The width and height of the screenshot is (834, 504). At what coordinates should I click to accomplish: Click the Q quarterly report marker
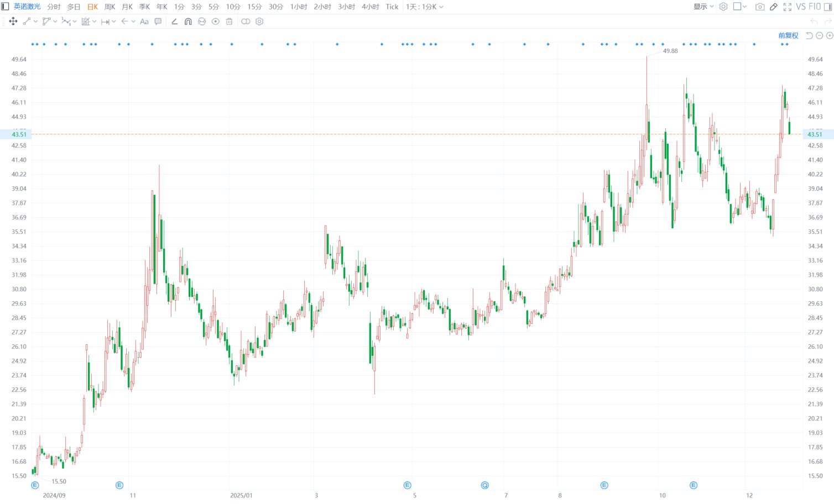pyautogui.click(x=485, y=485)
